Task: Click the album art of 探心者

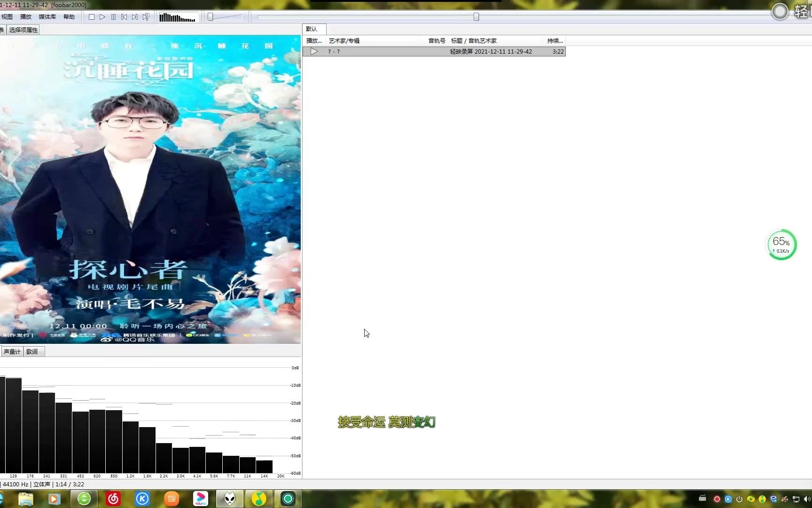Action: coord(150,189)
